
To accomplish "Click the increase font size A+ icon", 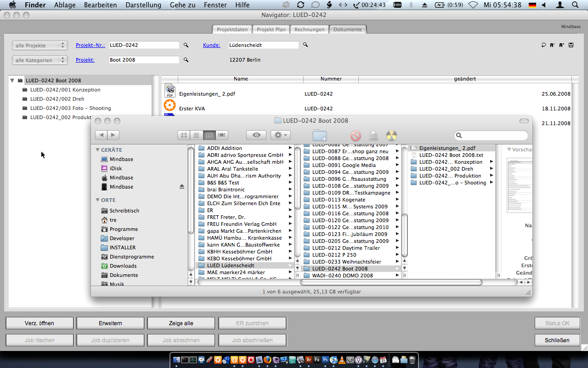I will click(x=562, y=45).
